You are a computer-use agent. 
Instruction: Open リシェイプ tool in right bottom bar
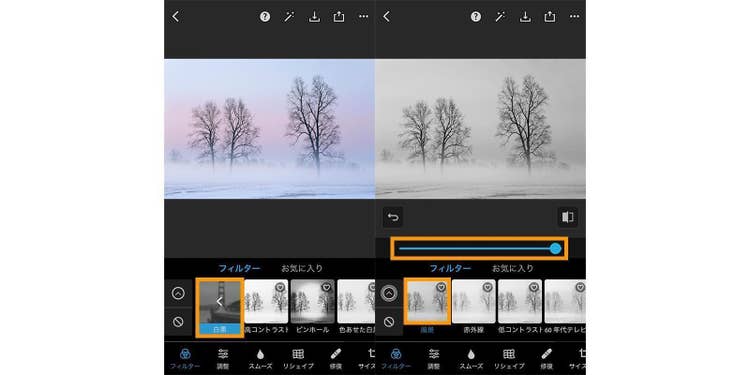click(x=508, y=360)
